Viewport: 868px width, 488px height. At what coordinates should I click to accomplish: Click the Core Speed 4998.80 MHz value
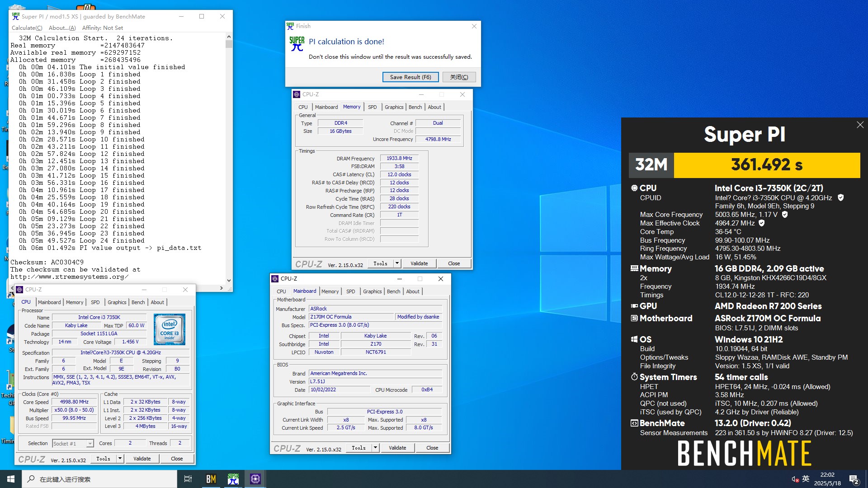pos(74,402)
